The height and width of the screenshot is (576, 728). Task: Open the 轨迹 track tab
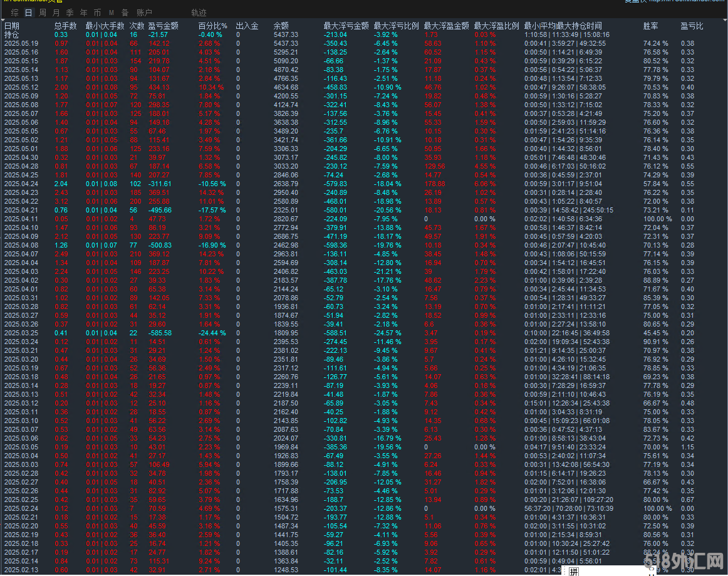199,13
